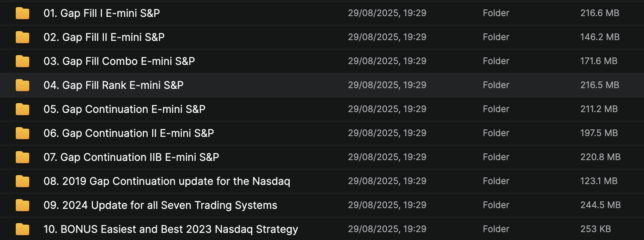Open 05. Gap Continuation E-mini S&P name
Screen dimensions: 644x240
(124, 109)
